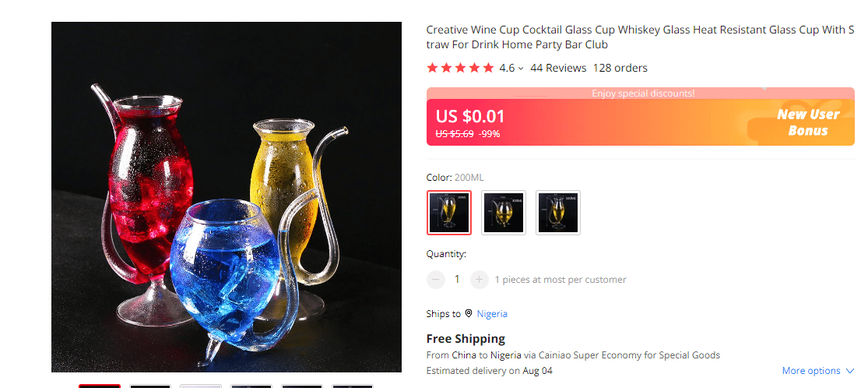Select the first (200ML) color variant
This screenshot has width=868, height=388.
[x=449, y=212]
